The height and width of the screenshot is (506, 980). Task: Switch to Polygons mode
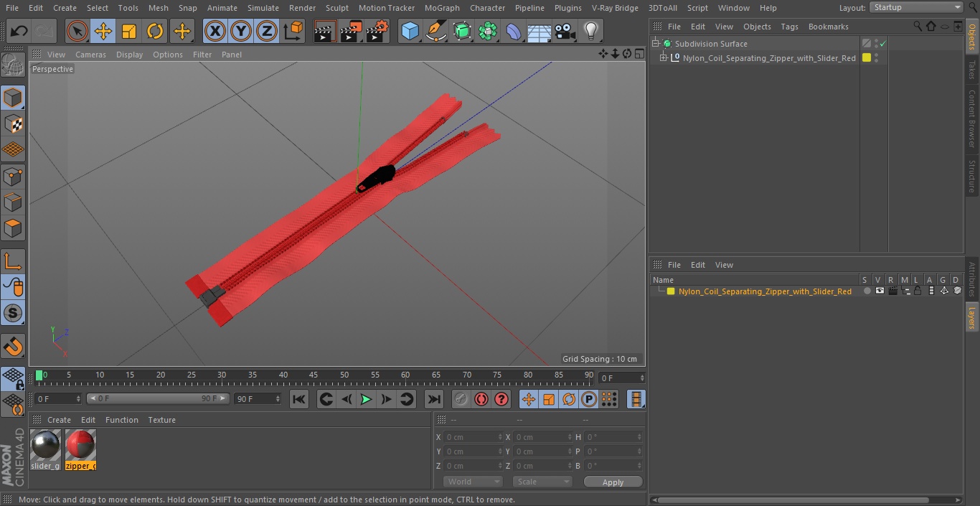pyautogui.click(x=13, y=228)
